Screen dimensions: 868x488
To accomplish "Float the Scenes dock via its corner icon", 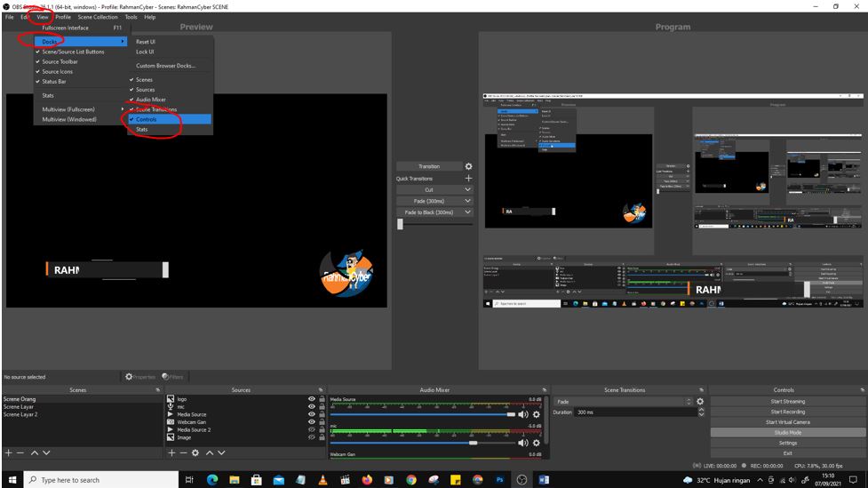I will tap(158, 390).
